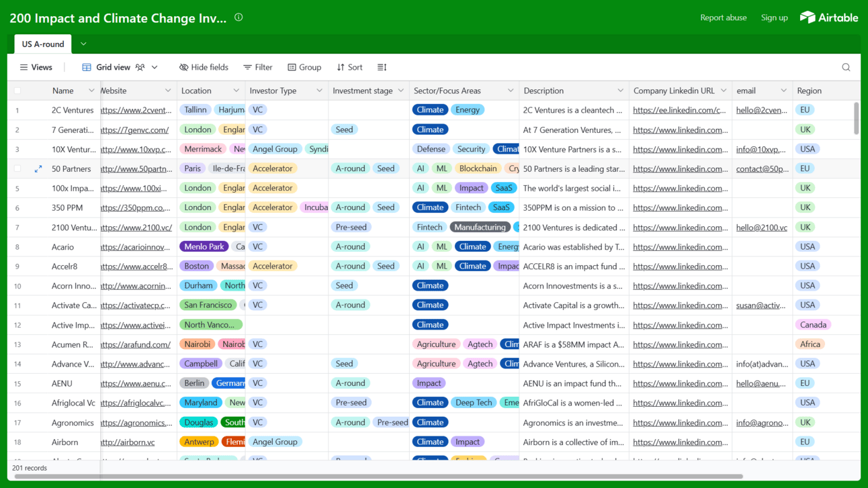Open the Sector/Focus Areas column dropdown
The height and width of the screenshot is (488, 868).
(x=511, y=91)
